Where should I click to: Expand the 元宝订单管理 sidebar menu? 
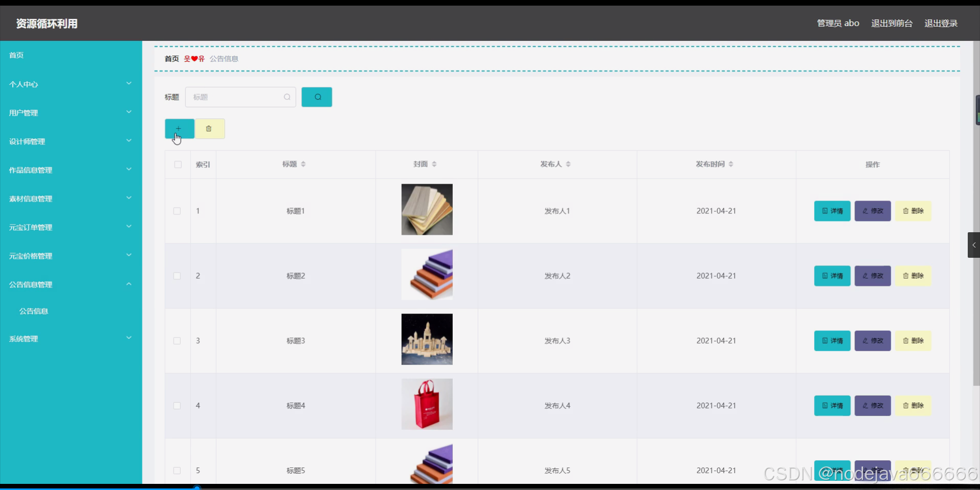tap(71, 227)
